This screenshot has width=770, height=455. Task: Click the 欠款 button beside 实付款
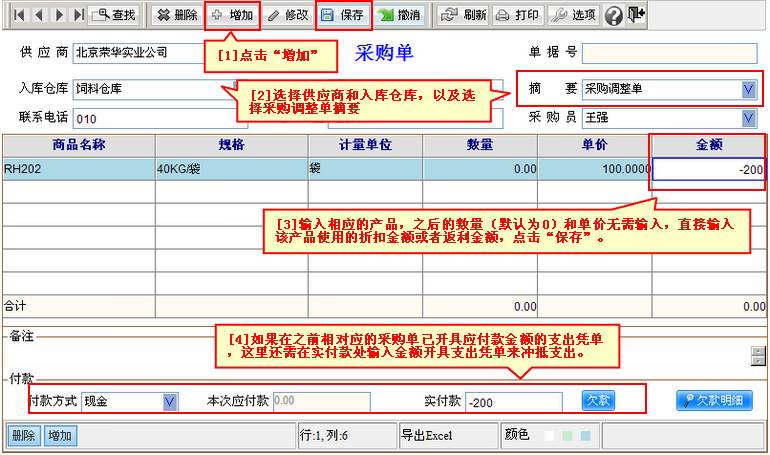(598, 400)
